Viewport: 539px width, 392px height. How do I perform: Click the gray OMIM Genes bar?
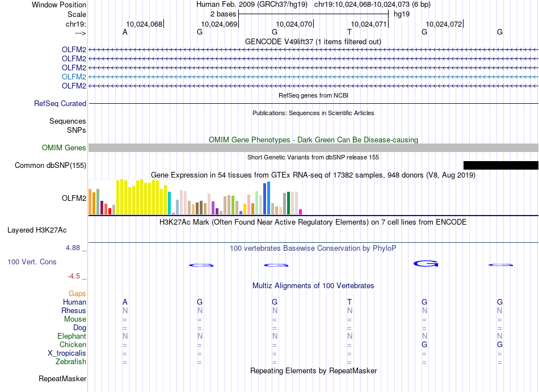(x=314, y=147)
